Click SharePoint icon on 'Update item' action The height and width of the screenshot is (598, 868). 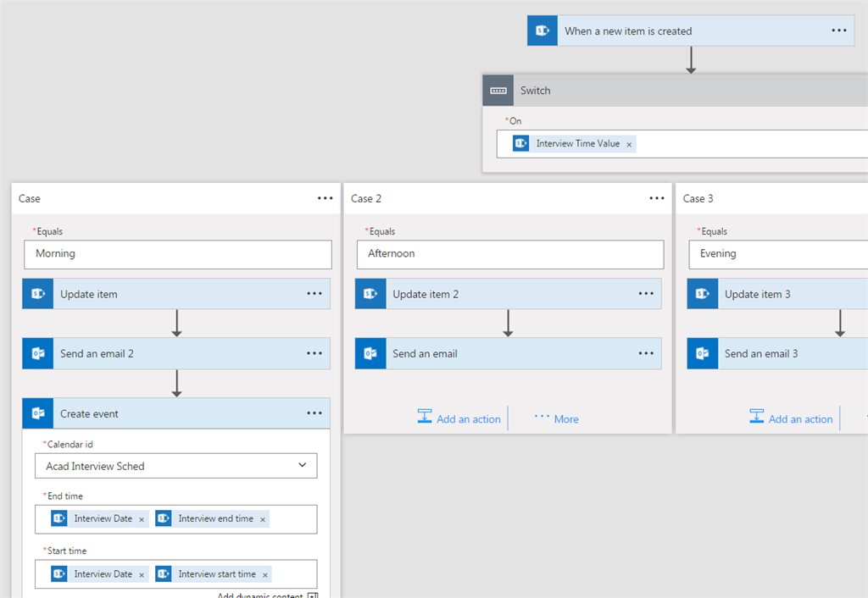click(x=37, y=294)
